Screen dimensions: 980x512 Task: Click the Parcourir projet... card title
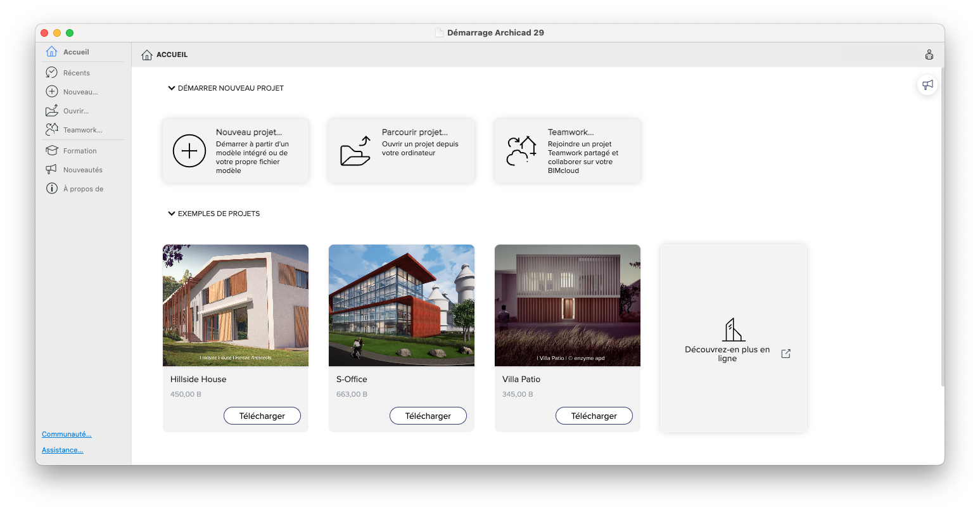click(415, 132)
